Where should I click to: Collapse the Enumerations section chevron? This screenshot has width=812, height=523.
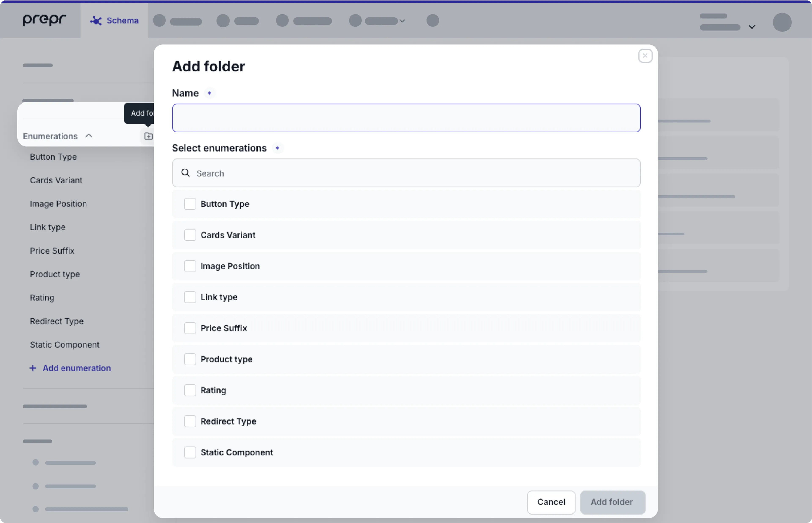coord(89,136)
